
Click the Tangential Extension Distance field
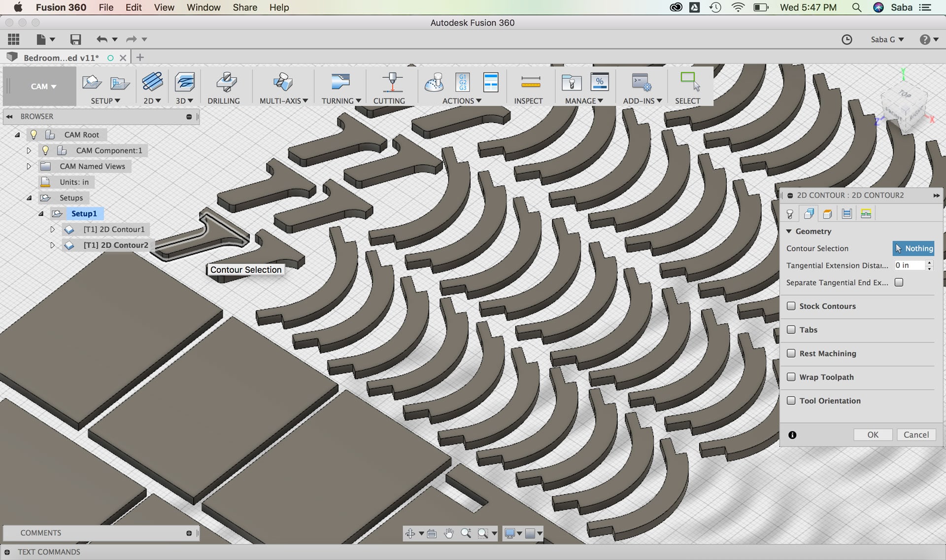tap(909, 265)
